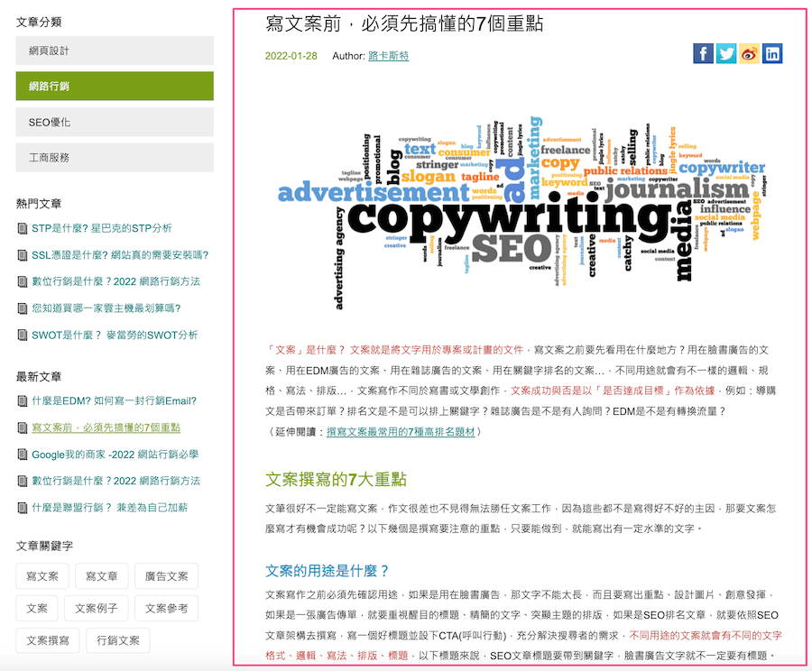Click the 熱門文章 section heading
The height and width of the screenshot is (671, 812).
[x=39, y=204]
